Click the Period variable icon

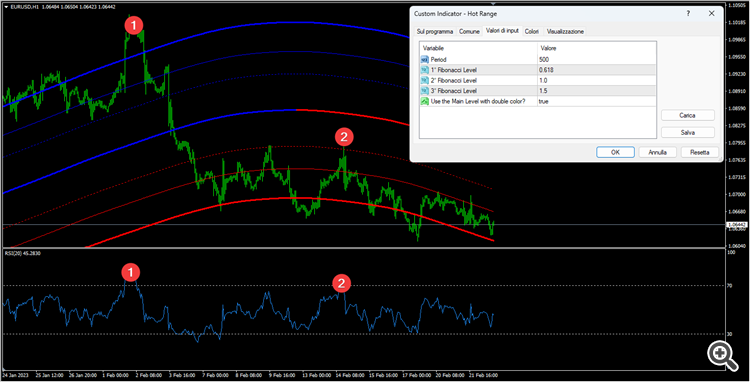tap(424, 59)
